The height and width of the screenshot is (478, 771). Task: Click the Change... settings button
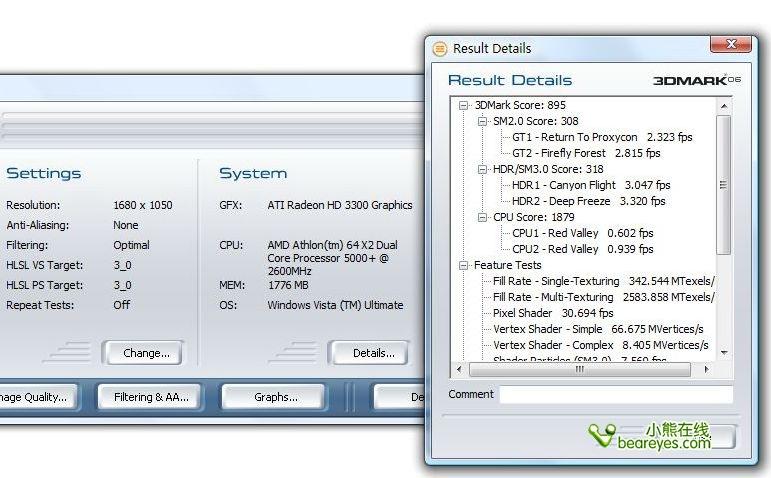(146, 353)
